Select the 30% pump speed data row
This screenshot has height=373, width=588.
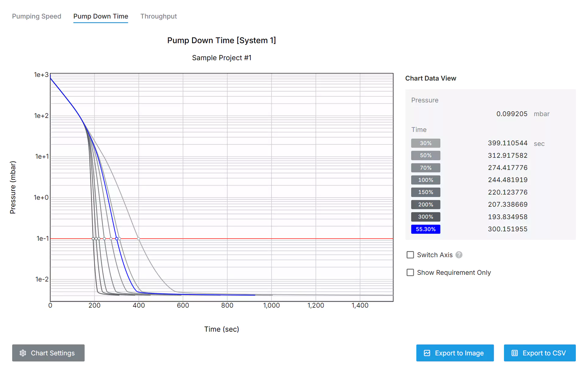click(x=425, y=143)
